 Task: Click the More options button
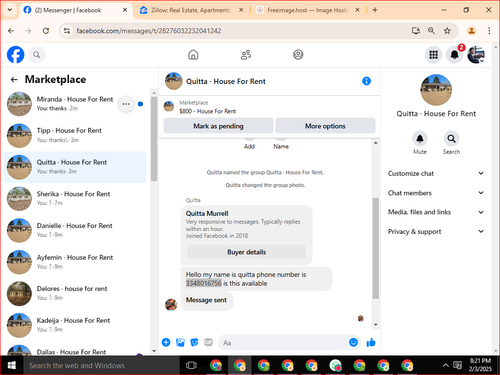(x=325, y=126)
